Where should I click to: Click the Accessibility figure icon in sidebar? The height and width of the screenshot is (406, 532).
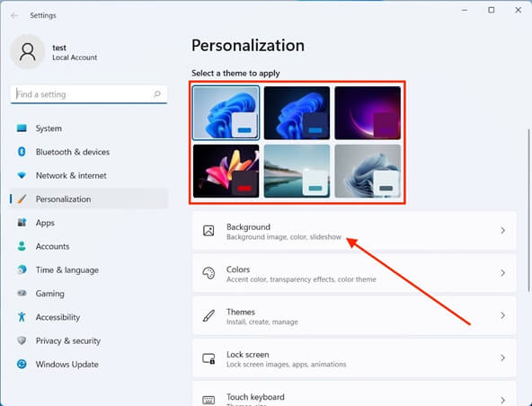22,317
